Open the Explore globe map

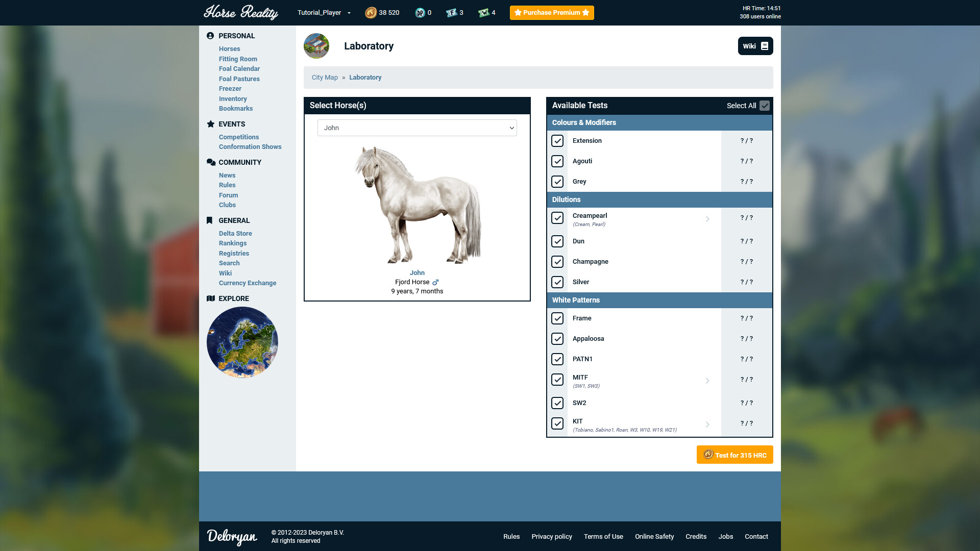click(x=242, y=342)
